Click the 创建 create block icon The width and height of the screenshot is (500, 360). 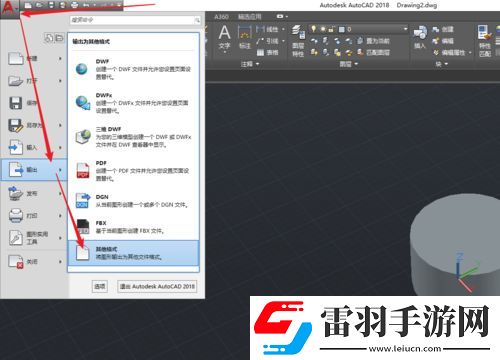[443, 29]
